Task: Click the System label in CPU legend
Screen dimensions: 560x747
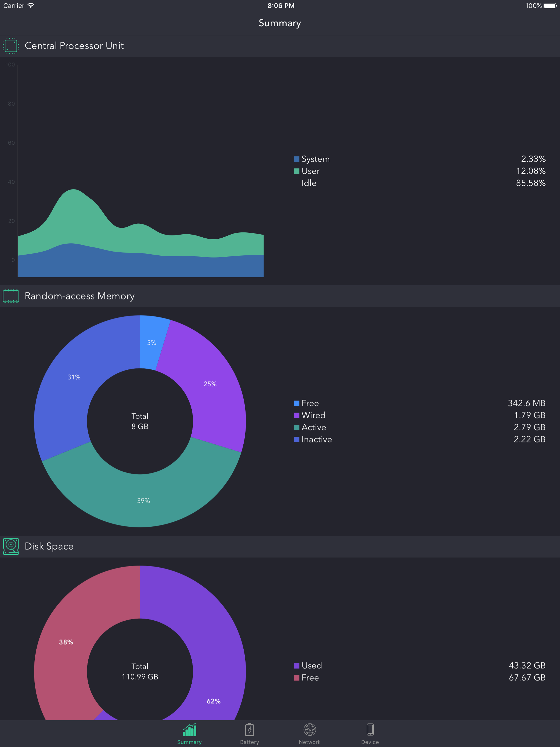Action: (x=316, y=159)
